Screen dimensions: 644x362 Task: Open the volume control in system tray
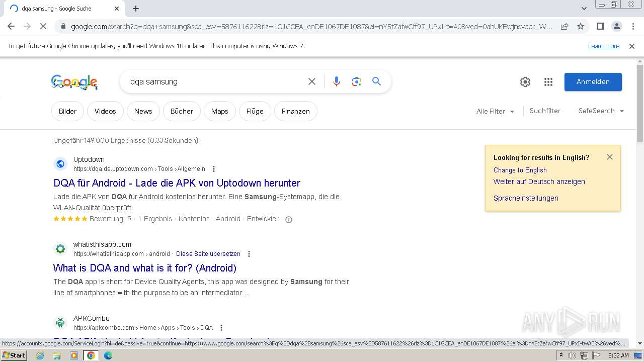point(572,355)
